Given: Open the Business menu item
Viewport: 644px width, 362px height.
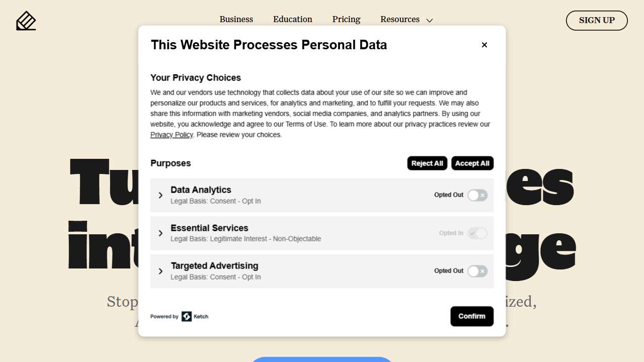Looking at the screenshot, I should pyautogui.click(x=236, y=20).
